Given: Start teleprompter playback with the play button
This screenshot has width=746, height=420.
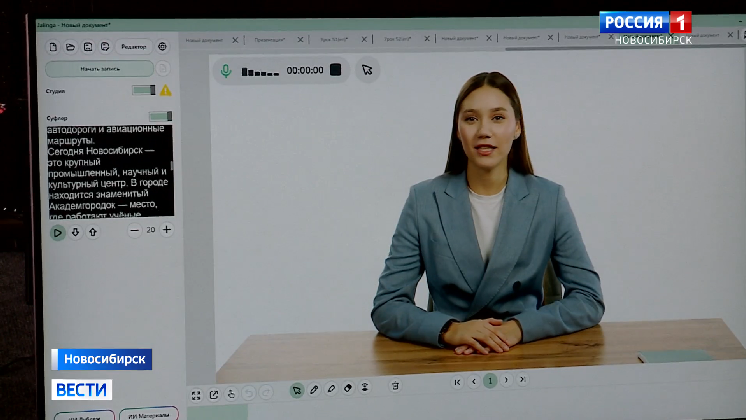Looking at the screenshot, I should pos(58,233).
